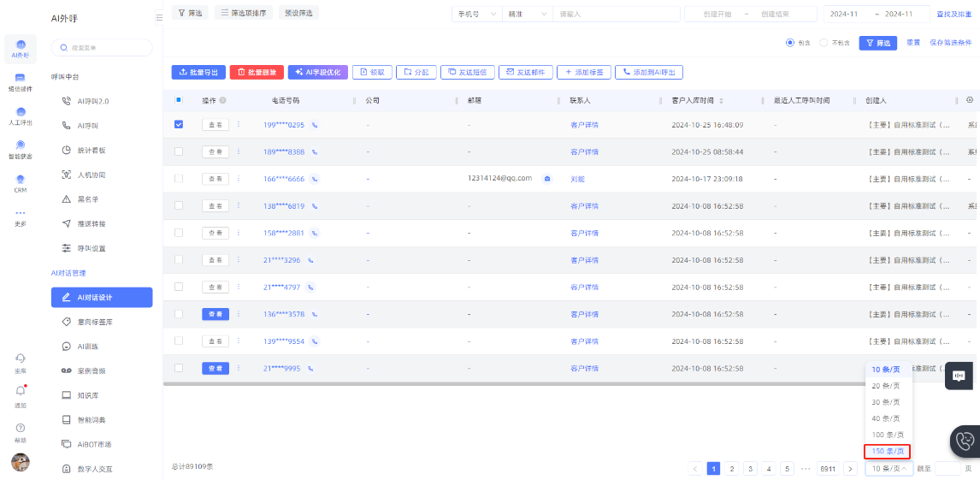Tick the checkbox for row 189****8388
Image resolution: width=980 pixels, height=480 pixels.
pyautogui.click(x=179, y=151)
